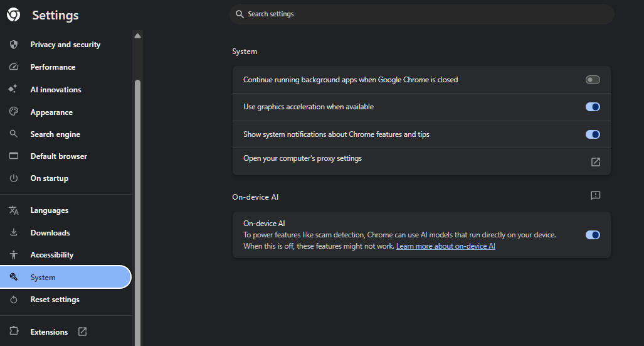Click the Search engine magnifier icon
The width and height of the screenshot is (644, 346).
pos(14,134)
